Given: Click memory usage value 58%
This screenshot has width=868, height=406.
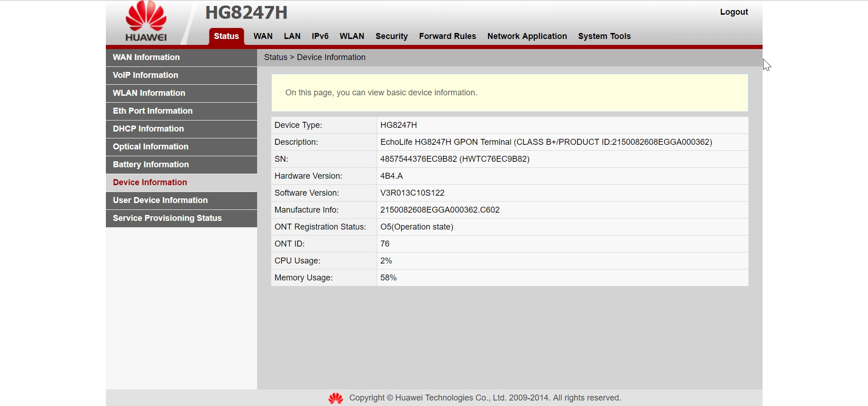Looking at the screenshot, I should coord(388,278).
